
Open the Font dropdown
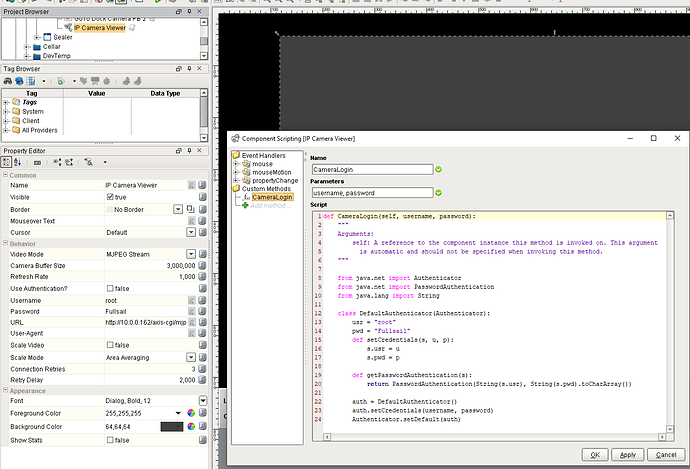203,401
